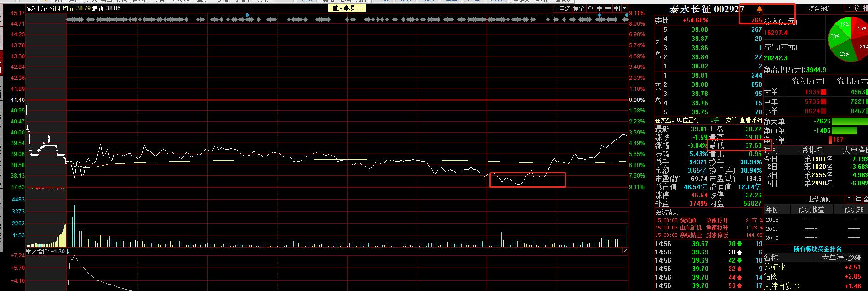Click the 量比指标 label
Image resolution: width=868 pixels, height=291 pixels.
click(x=37, y=252)
